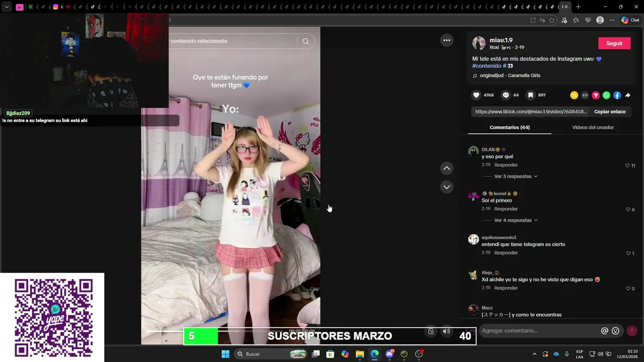The width and height of the screenshot is (644, 362).
Task: Select the Instagram tab in the tab strip
Action: pyautogui.click(x=55, y=7)
